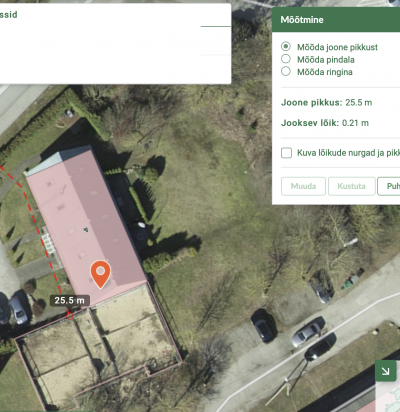400x412 pixels.
Task: Click the 'Jooksev lõik: 0.21 m' readout
Action: pos(325,123)
